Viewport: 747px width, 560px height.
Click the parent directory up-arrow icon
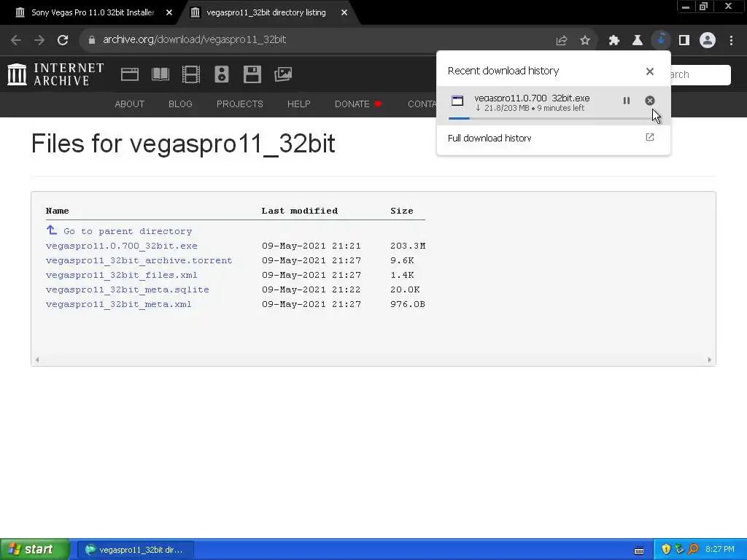(x=52, y=230)
